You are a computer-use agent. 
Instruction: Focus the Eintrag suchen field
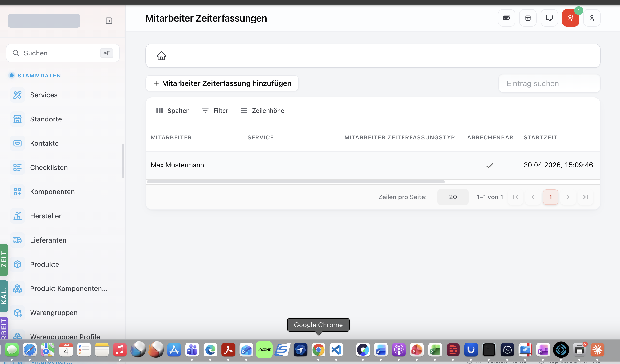(549, 83)
